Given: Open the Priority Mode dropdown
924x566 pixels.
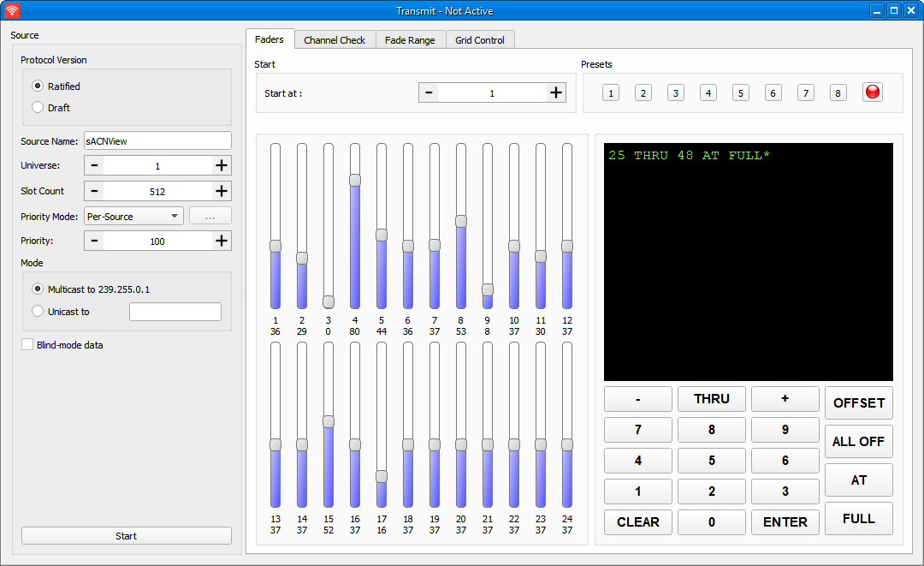Looking at the screenshot, I should click(133, 217).
